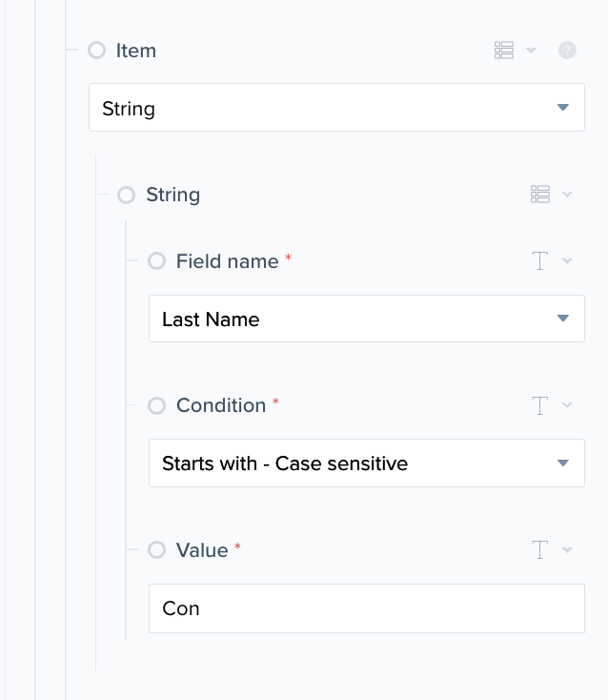
Task: Open the Starts with - Case sensitive dropdown
Action: pos(366,463)
